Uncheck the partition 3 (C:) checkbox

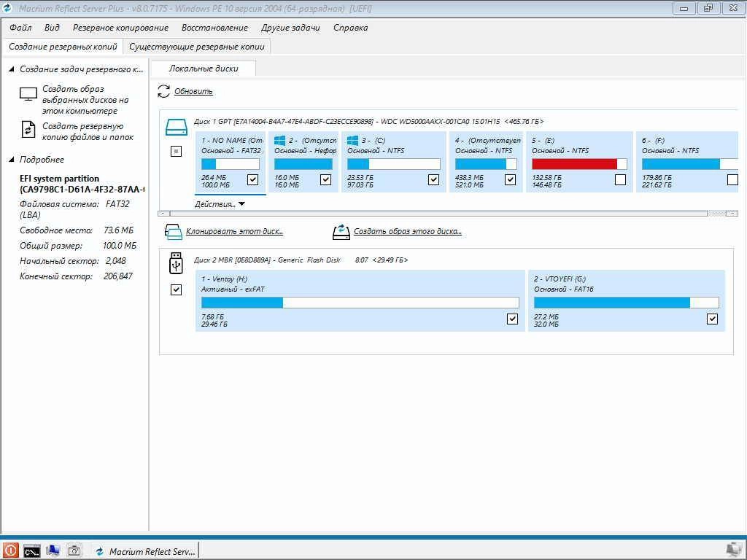coord(433,179)
